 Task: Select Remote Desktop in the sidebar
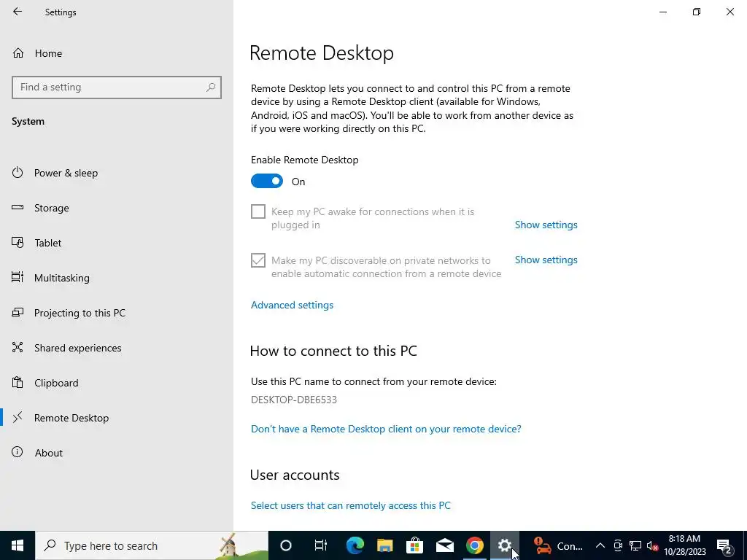tap(71, 418)
